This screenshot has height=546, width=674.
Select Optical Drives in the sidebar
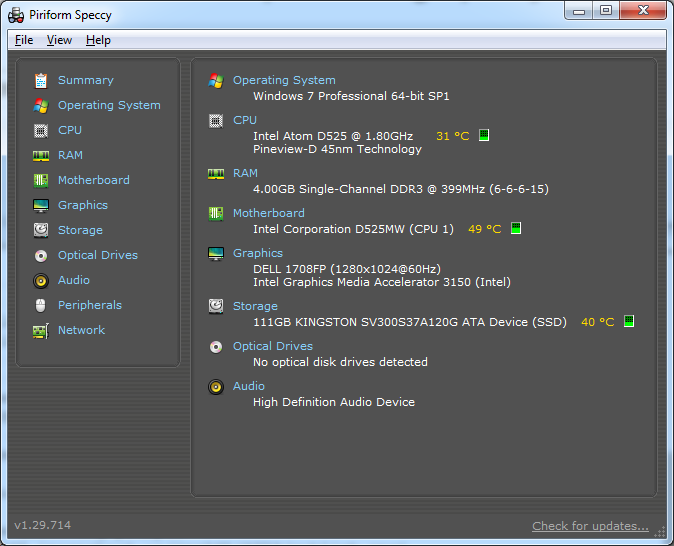(x=98, y=255)
